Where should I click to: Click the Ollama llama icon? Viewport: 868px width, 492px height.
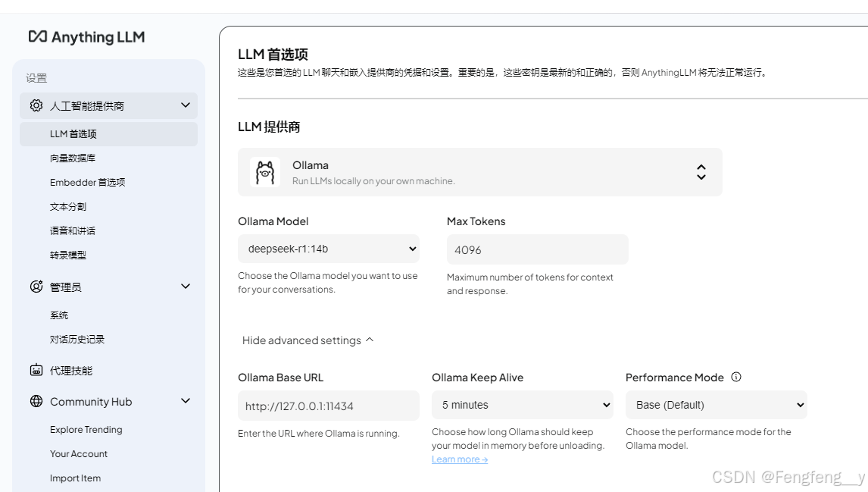[x=264, y=172]
